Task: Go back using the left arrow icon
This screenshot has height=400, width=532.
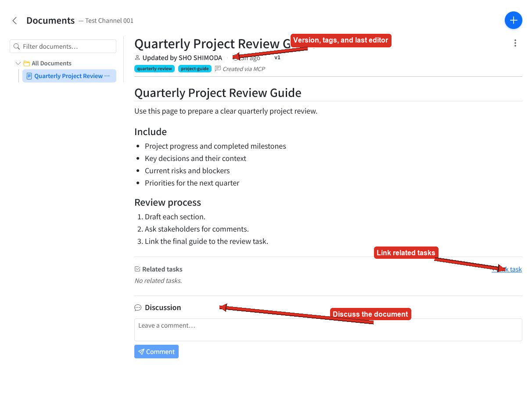Action: (14, 21)
